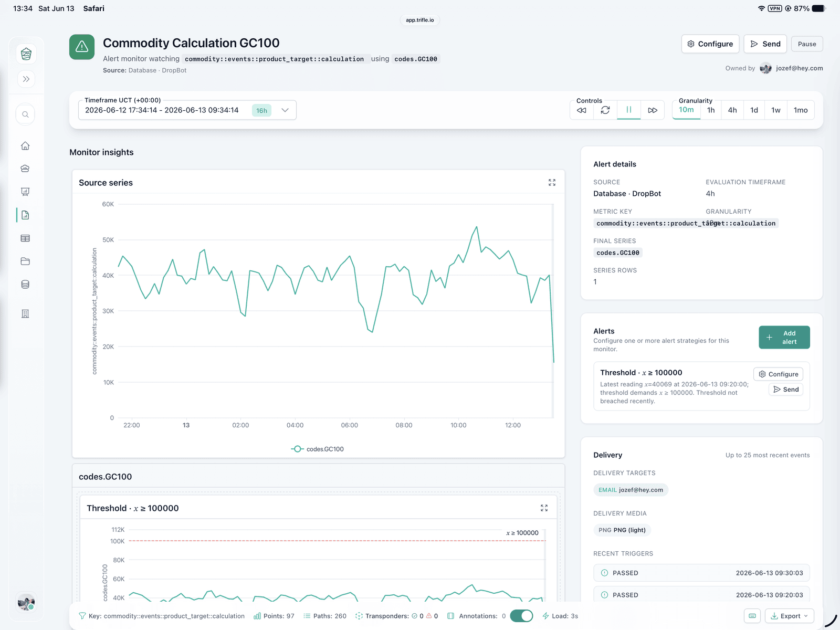This screenshot has height=630, width=840.
Task: Toggle the Annotations switch in footer
Action: pyautogui.click(x=521, y=616)
